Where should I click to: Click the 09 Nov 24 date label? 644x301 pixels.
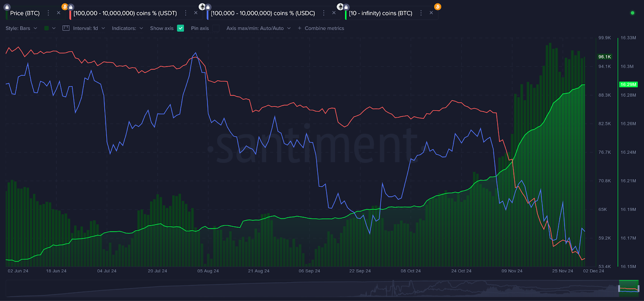pyautogui.click(x=512, y=271)
